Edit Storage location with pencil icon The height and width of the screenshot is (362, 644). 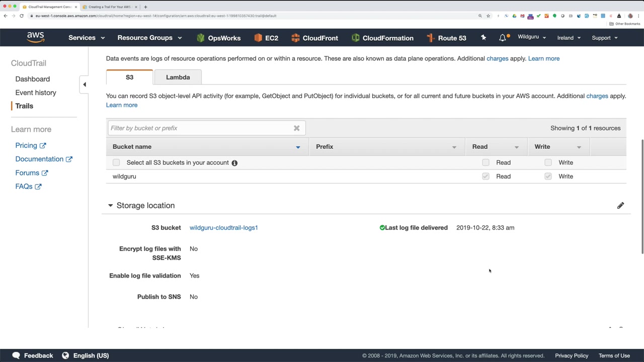pyautogui.click(x=620, y=206)
